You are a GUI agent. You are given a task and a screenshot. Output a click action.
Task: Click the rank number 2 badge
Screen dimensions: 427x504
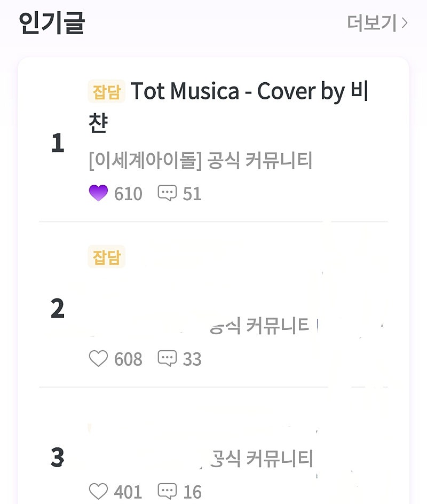coord(58,309)
